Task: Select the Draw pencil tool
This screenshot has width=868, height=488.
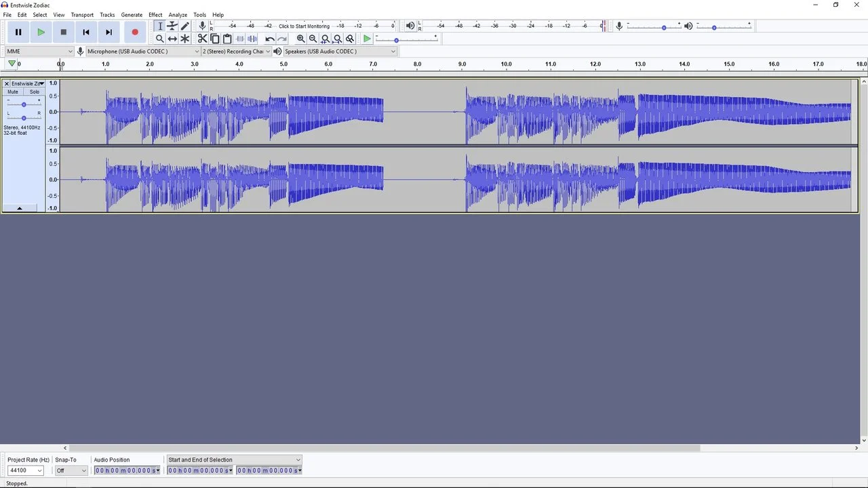Action: pyautogui.click(x=184, y=26)
